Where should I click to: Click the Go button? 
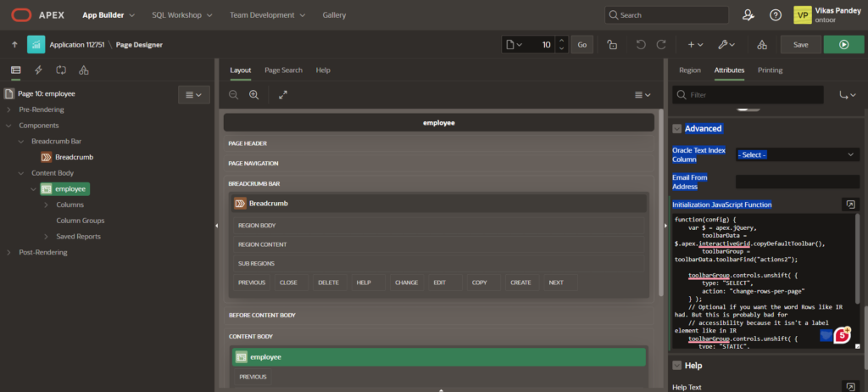581,44
